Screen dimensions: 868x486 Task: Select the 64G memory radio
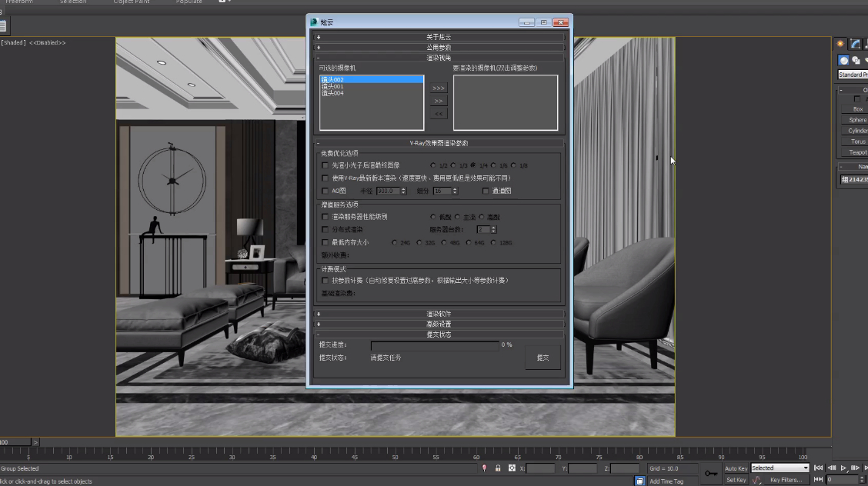coord(469,242)
